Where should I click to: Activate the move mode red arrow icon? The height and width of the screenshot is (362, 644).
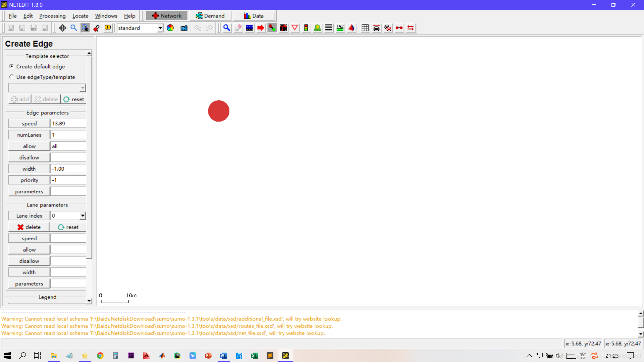[x=261, y=28]
